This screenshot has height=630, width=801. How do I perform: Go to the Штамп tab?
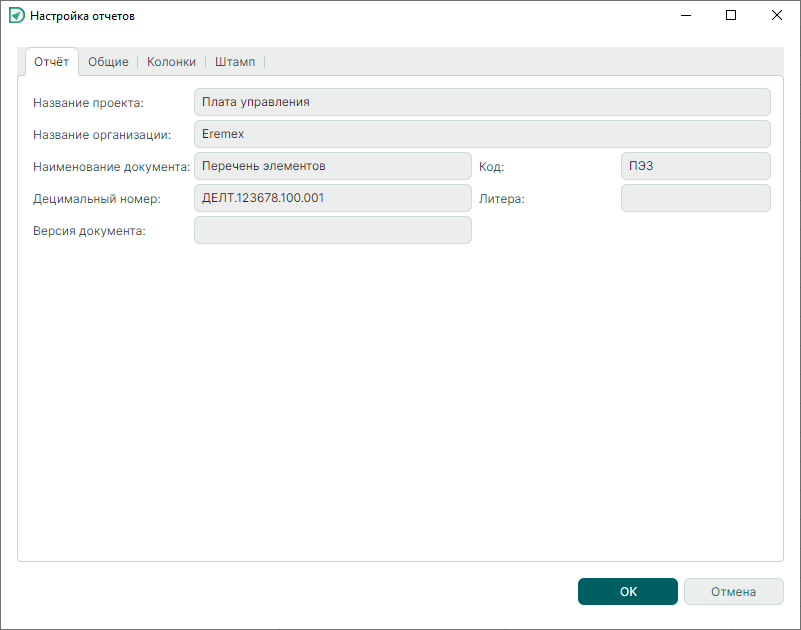pos(235,62)
